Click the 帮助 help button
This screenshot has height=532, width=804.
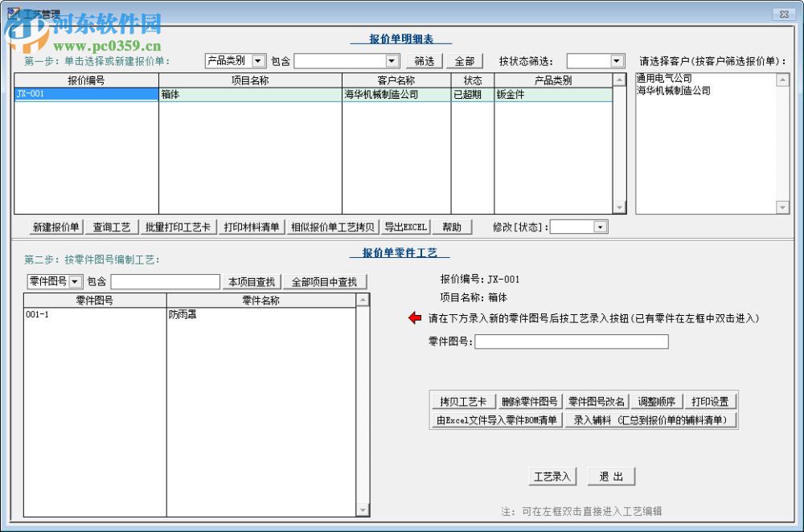[452, 227]
